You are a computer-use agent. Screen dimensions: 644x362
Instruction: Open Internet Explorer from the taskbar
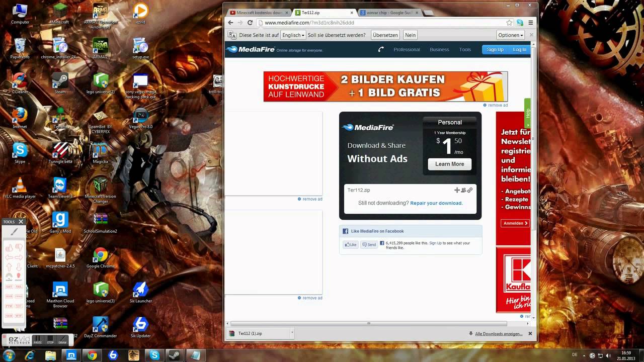click(30, 355)
